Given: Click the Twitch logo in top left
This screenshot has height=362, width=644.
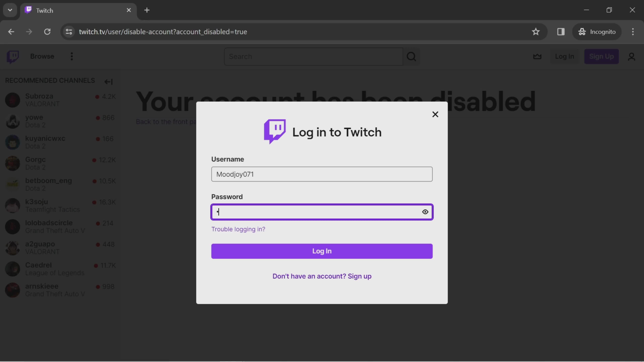Looking at the screenshot, I should click(13, 56).
